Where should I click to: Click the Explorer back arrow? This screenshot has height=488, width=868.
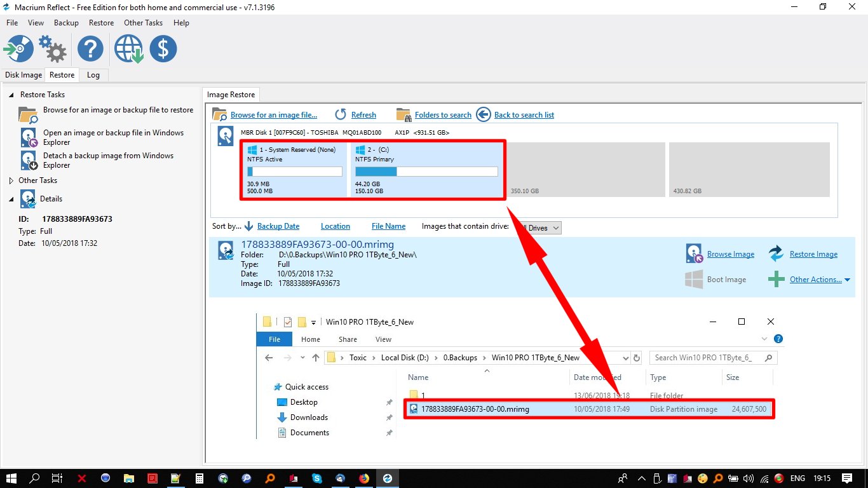coord(269,358)
